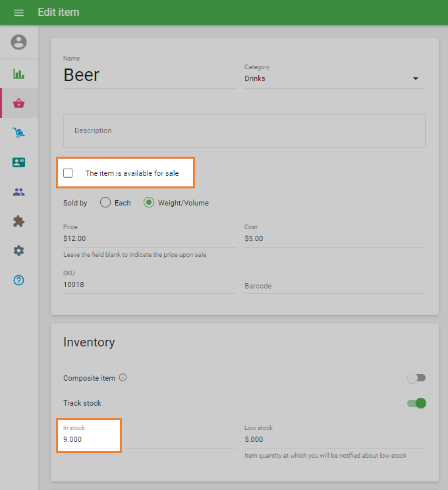The image size is (448, 490).
Task: Enable the Composite item toggle
Action: (x=416, y=378)
